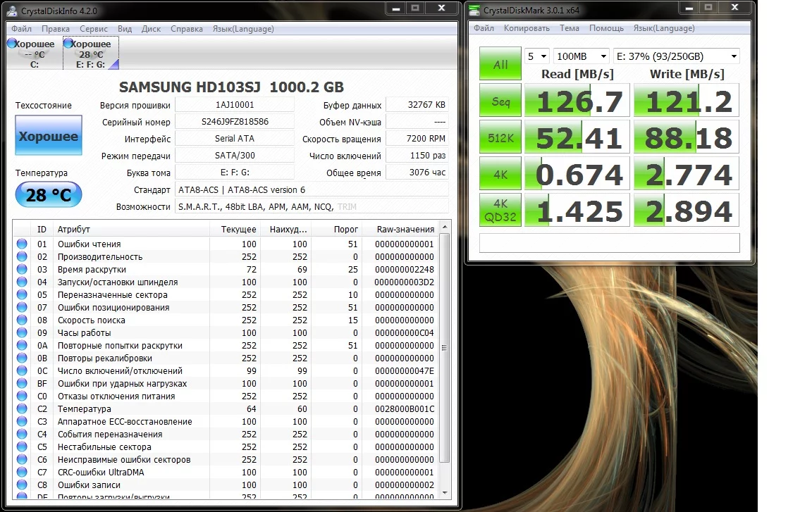Run the 4K QD32 benchmark
This screenshot has width=812, height=512.
point(500,211)
